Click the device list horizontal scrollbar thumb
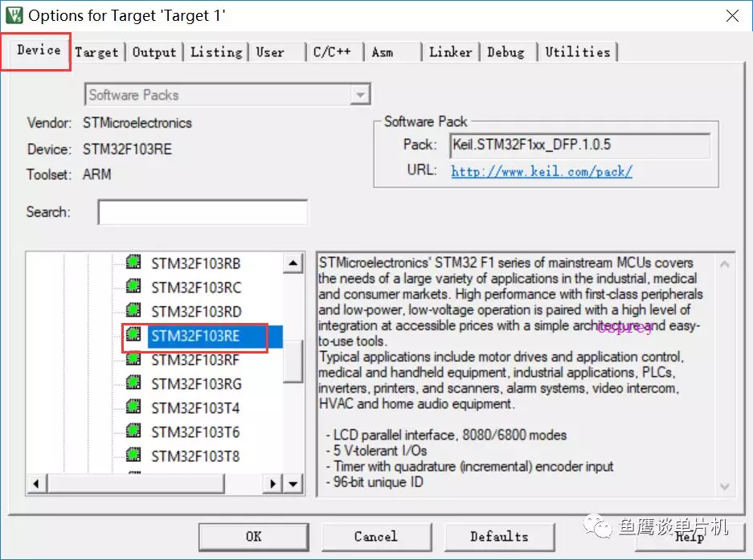The height and width of the screenshot is (560, 753). coord(136,484)
